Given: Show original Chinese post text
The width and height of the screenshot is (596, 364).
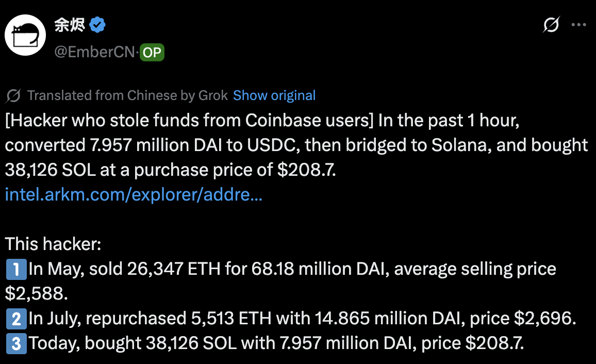Looking at the screenshot, I should (274, 96).
